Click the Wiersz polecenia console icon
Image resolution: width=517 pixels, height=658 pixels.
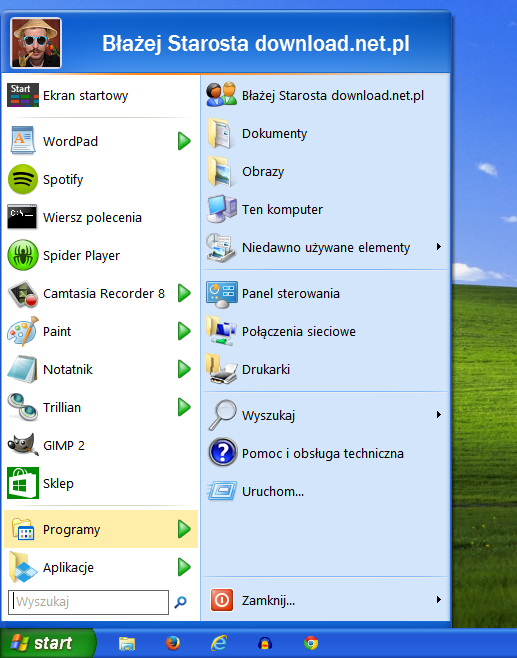coord(22,217)
